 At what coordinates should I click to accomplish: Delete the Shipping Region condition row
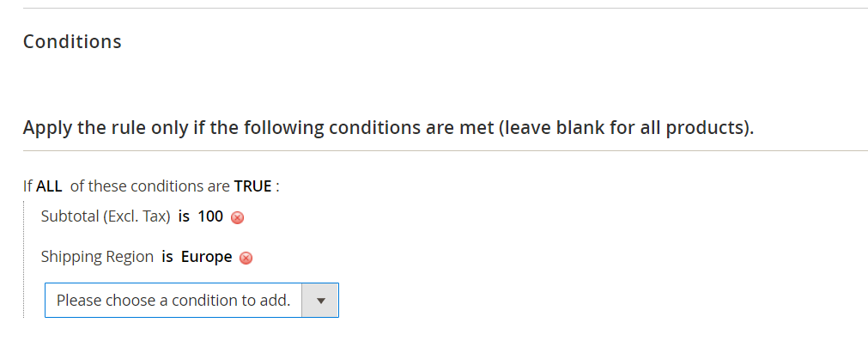pos(246,258)
